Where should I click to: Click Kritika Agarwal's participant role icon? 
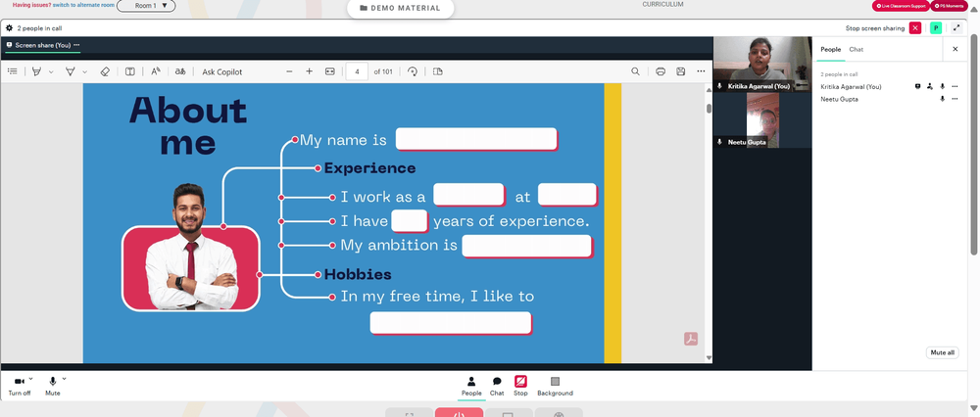coord(930,87)
